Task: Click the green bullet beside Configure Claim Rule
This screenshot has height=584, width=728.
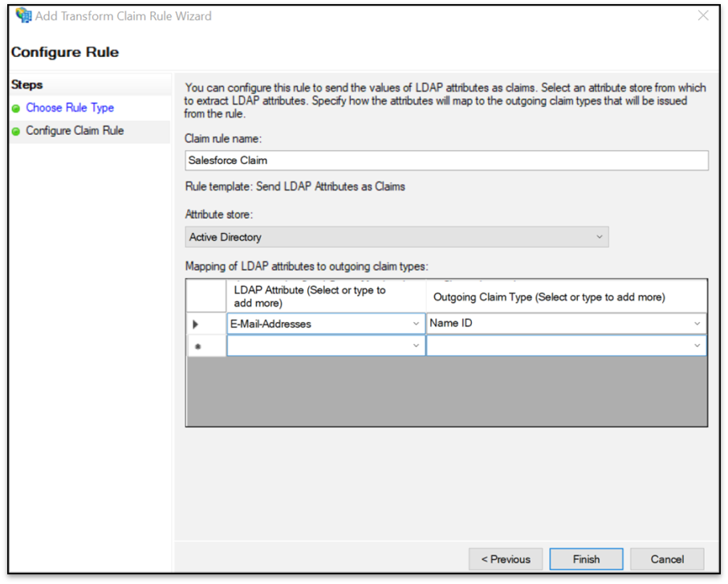Action: [x=16, y=131]
